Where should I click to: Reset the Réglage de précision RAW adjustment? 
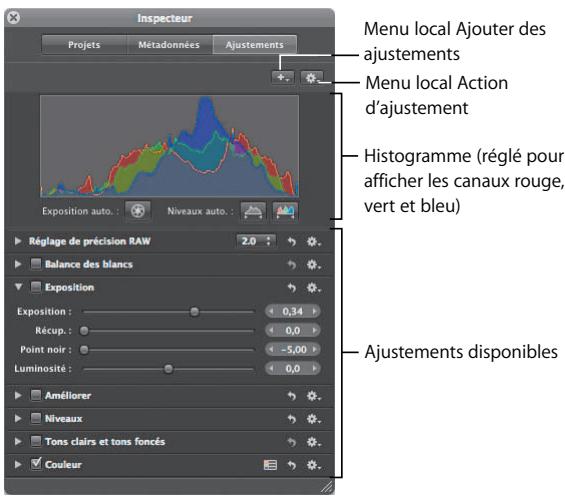click(292, 241)
